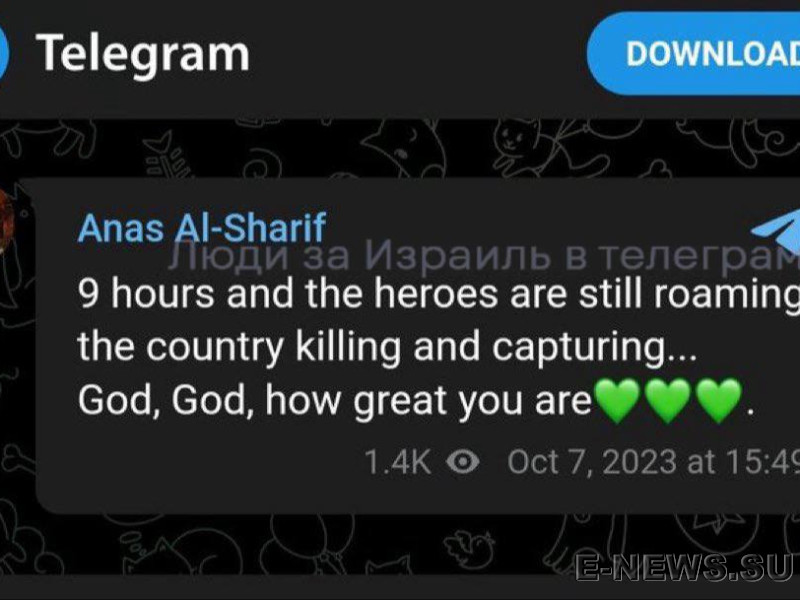Click the message text '9 hours and the heroes'
This screenshot has height=600, width=800.
click(288, 293)
